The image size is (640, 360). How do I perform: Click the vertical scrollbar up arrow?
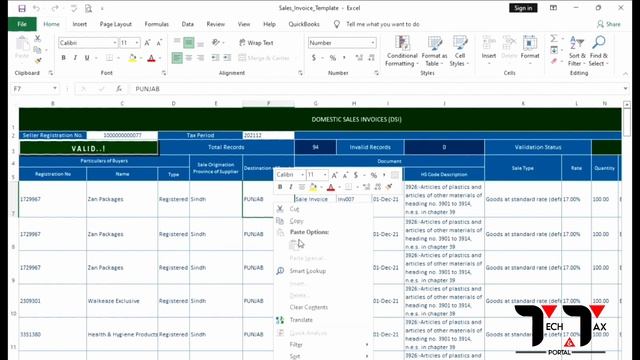pyautogui.click(x=627, y=105)
